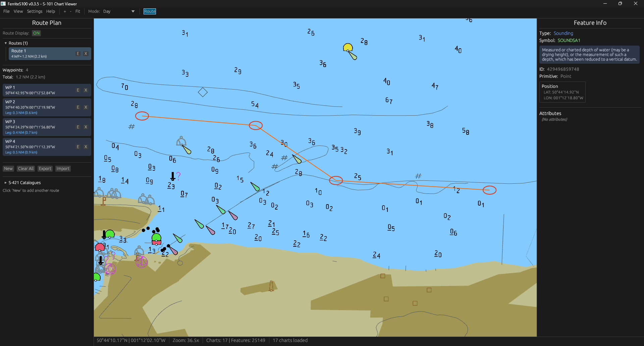This screenshot has width=644, height=346.
Task: Click the Fit view toolbar button
Action: [78, 11]
